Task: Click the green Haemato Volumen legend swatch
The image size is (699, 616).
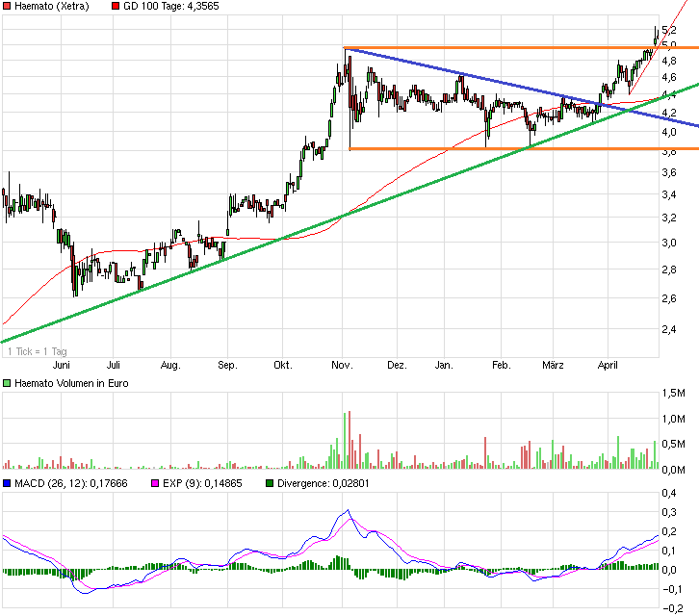Action: tap(7, 383)
